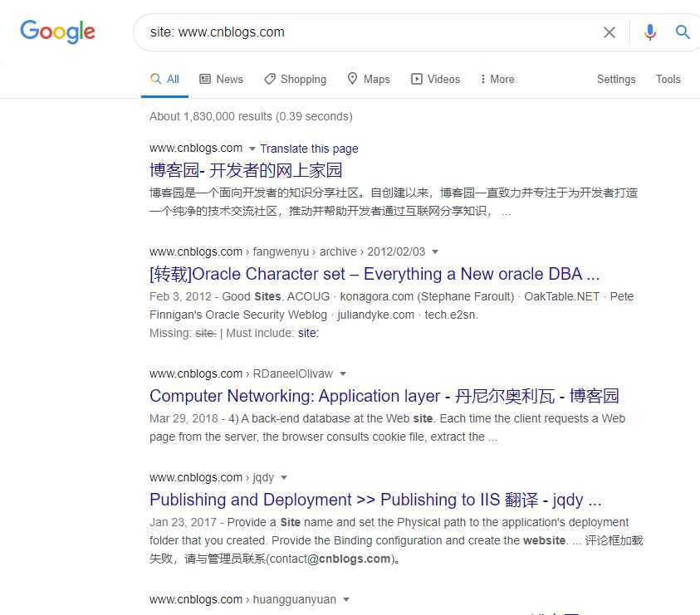Click the About 1,830,000 results text

click(251, 116)
